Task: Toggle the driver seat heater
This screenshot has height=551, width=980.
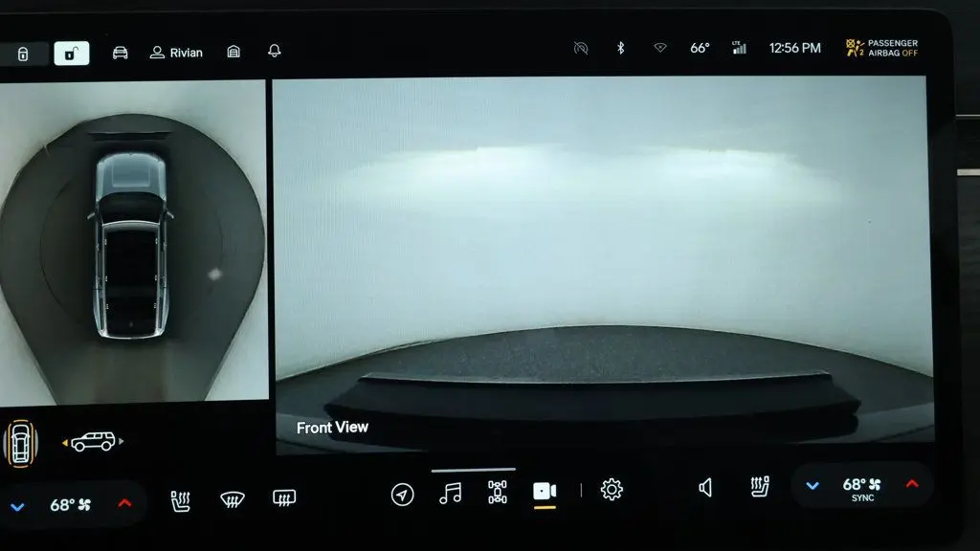Action: tap(181, 500)
